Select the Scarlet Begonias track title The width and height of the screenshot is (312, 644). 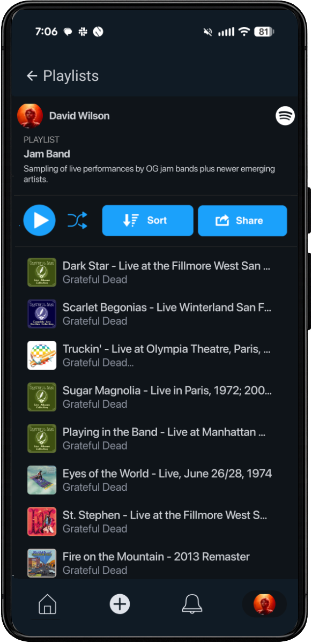[167, 308]
